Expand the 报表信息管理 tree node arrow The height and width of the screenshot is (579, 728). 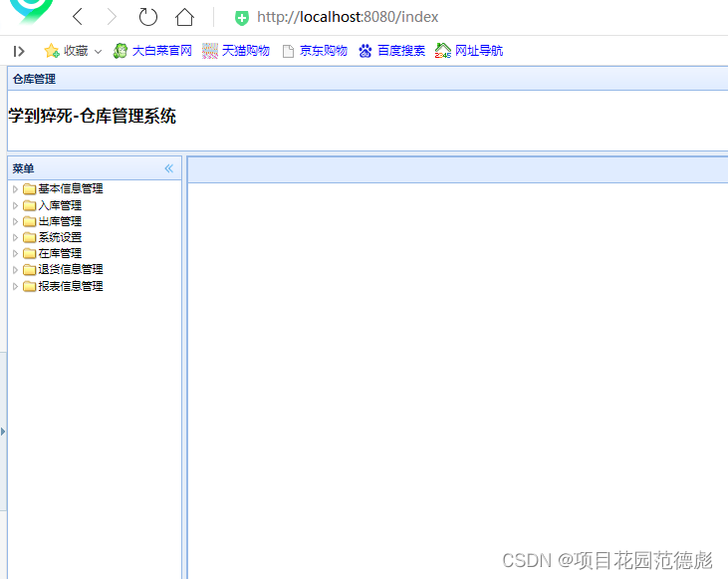point(15,286)
